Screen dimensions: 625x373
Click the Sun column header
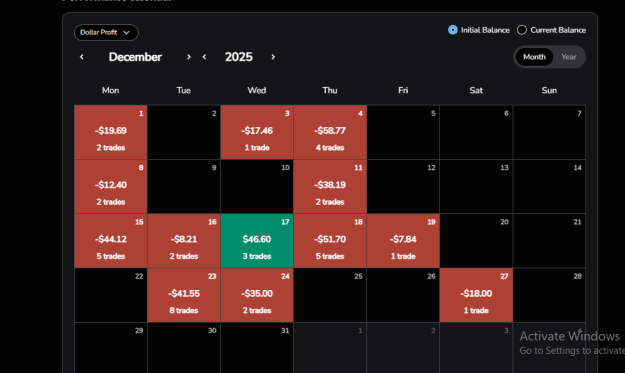pyautogui.click(x=549, y=90)
